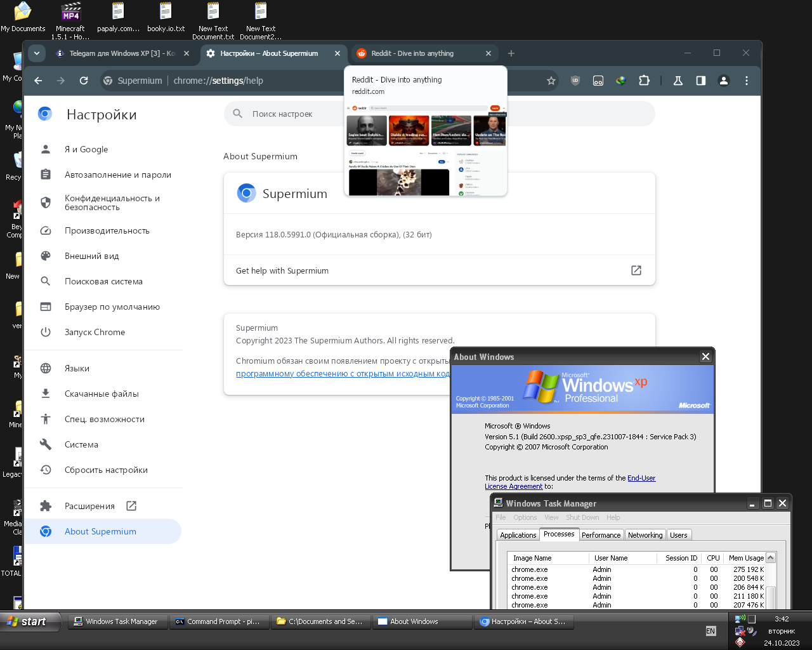The width and height of the screenshot is (812, 650).
Task: Click the Поиск настроек search field
Action: 439,114
